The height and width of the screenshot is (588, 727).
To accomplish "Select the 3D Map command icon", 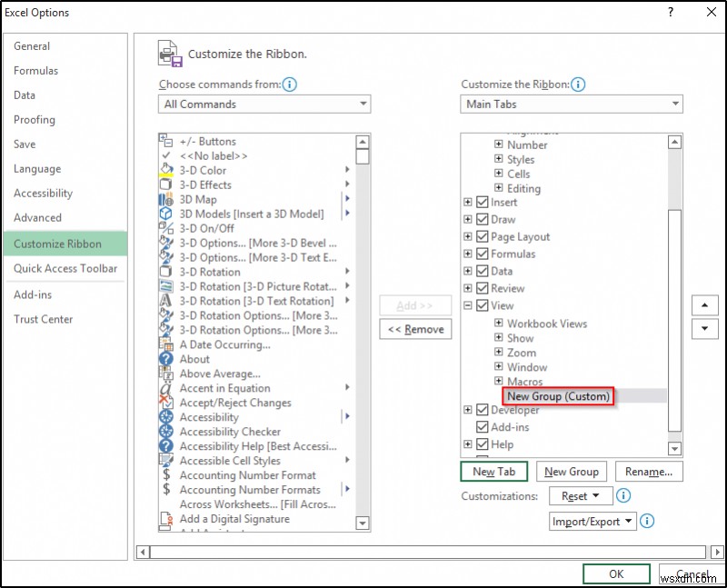I will point(168,199).
